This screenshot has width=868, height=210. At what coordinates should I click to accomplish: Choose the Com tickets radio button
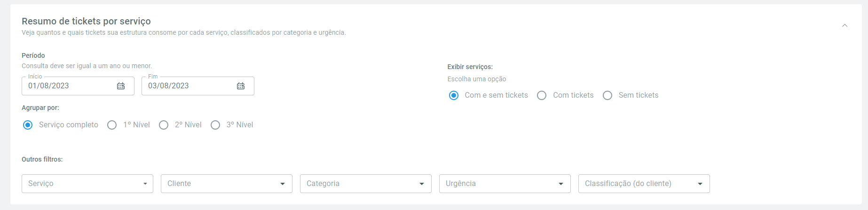(542, 95)
